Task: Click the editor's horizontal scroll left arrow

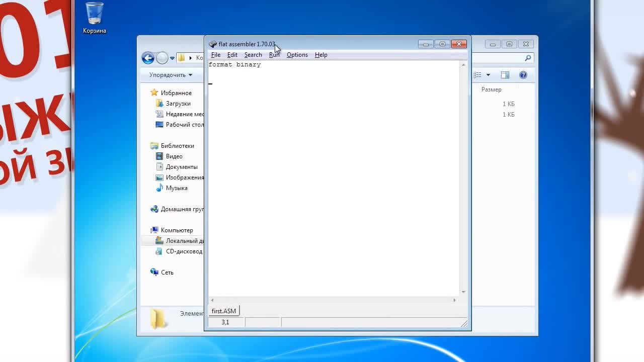Action: (x=212, y=300)
